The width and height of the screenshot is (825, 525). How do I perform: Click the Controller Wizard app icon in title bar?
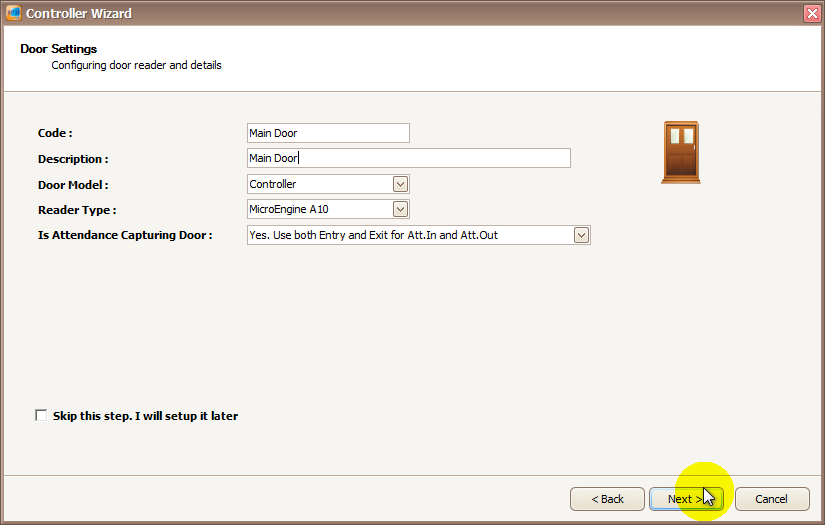(x=13, y=13)
